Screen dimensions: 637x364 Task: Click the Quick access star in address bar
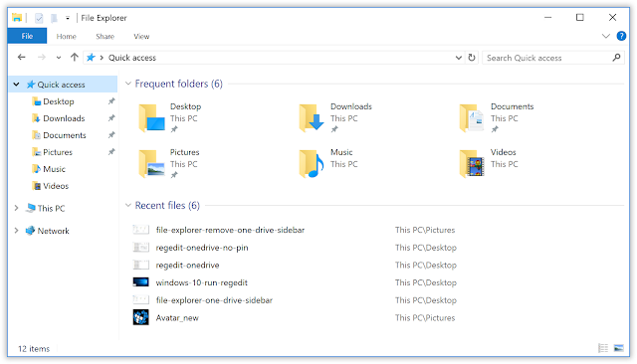(91, 58)
